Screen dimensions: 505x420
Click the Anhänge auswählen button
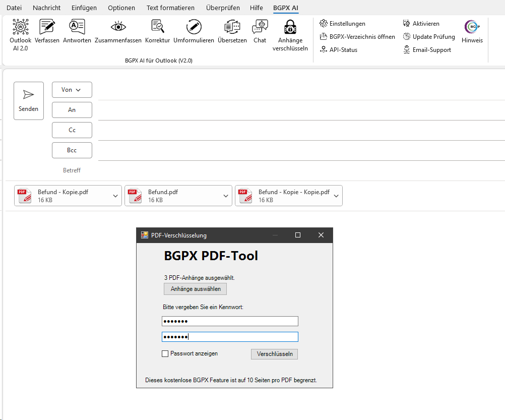pyautogui.click(x=196, y=289)
